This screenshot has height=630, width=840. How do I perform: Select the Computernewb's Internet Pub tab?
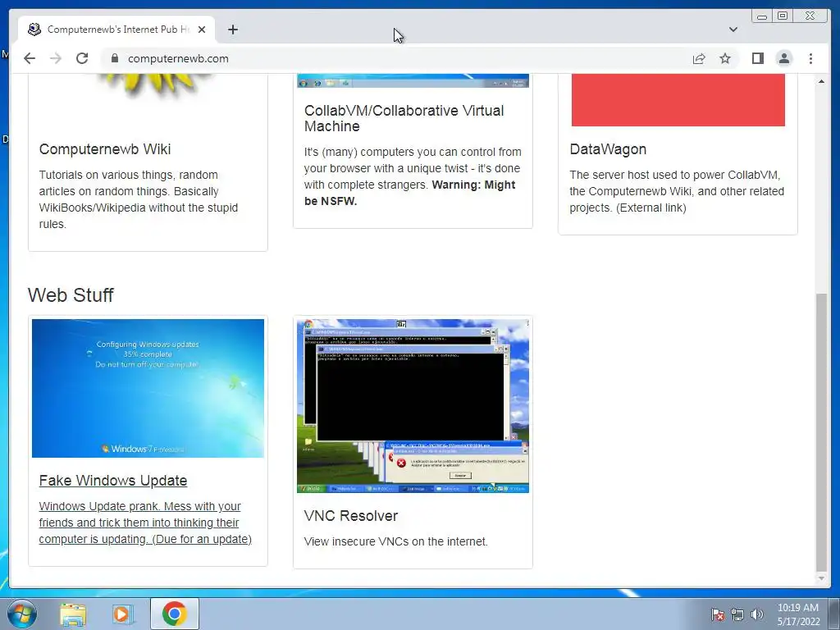click(116, 30)
